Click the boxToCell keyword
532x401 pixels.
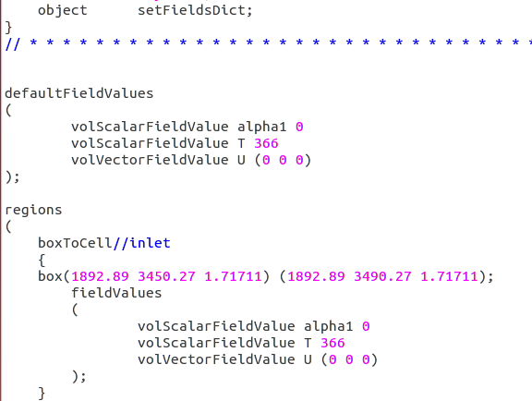(75, 243)
